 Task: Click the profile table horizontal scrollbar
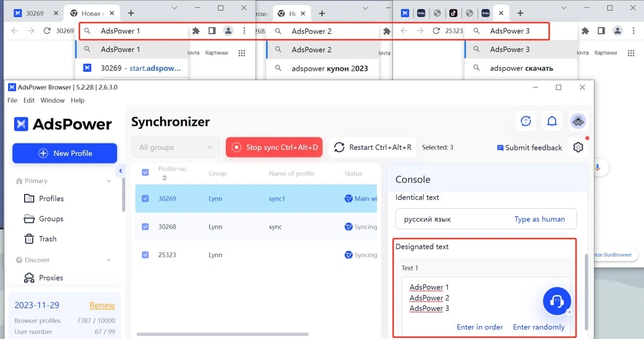[x=222, y=334]
